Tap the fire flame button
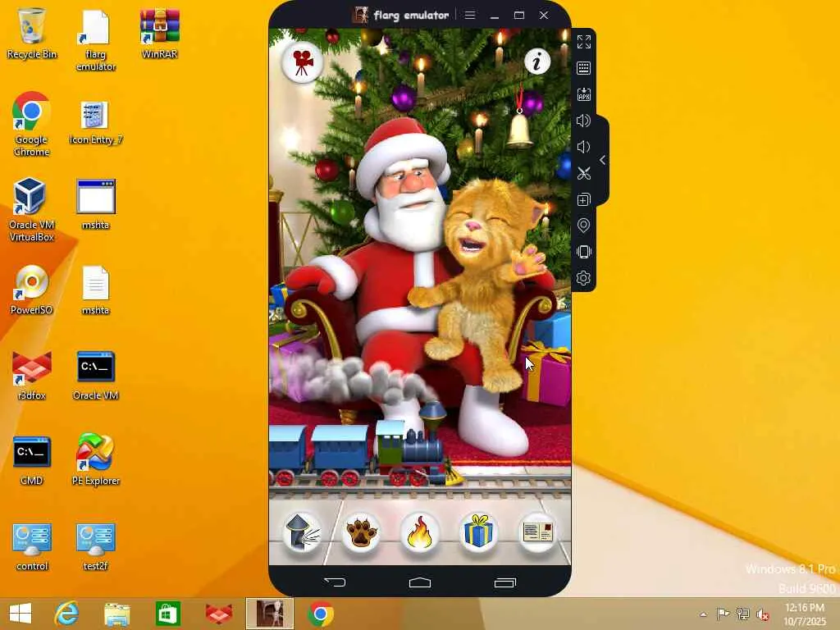 [419, 532]
